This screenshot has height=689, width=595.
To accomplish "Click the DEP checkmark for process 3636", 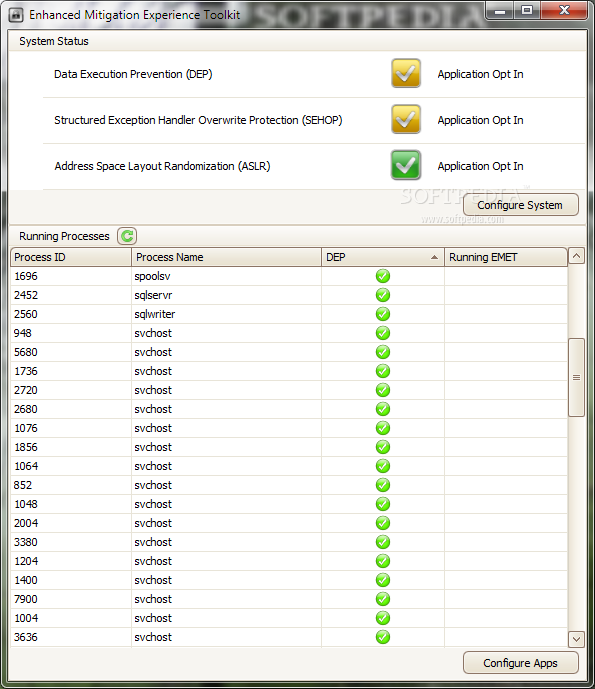I will 383,637.
